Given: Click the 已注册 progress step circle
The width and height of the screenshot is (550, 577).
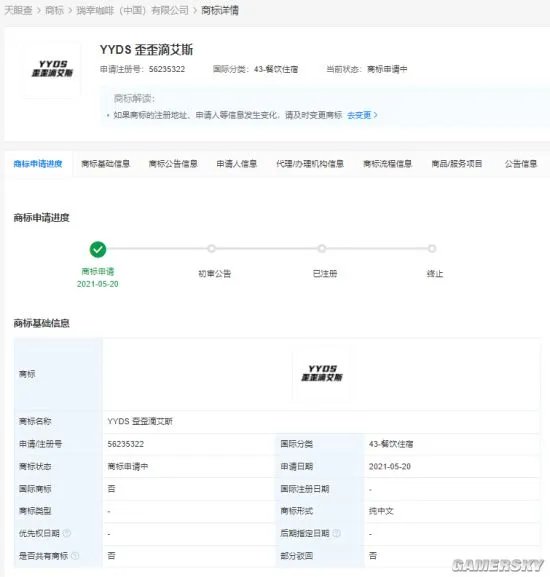Looking at the screenshot, I should point(322,249).
